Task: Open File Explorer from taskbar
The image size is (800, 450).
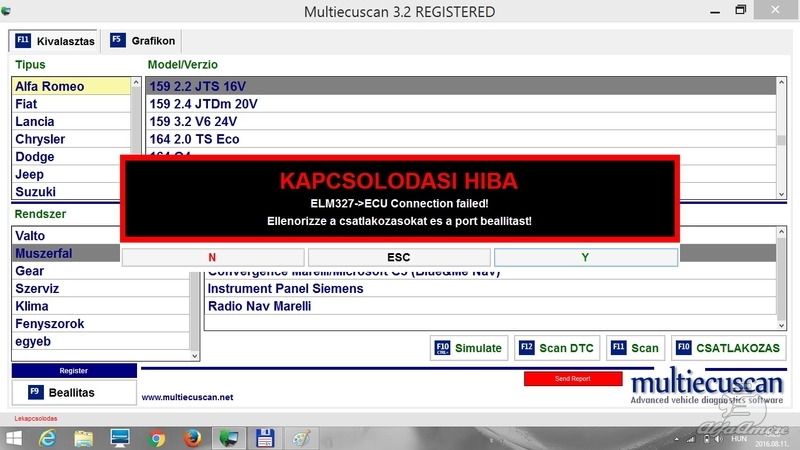Action: 84,438
